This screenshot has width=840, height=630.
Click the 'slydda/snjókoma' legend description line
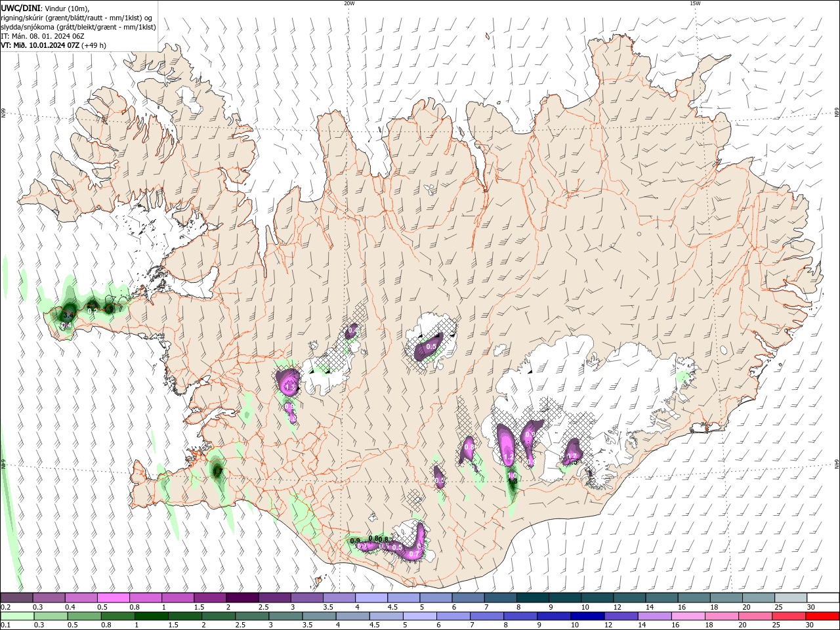[x=78, y=27]
